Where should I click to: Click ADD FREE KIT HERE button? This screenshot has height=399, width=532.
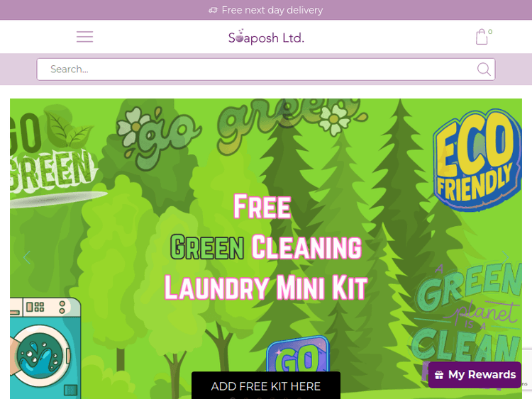(266, 386)
